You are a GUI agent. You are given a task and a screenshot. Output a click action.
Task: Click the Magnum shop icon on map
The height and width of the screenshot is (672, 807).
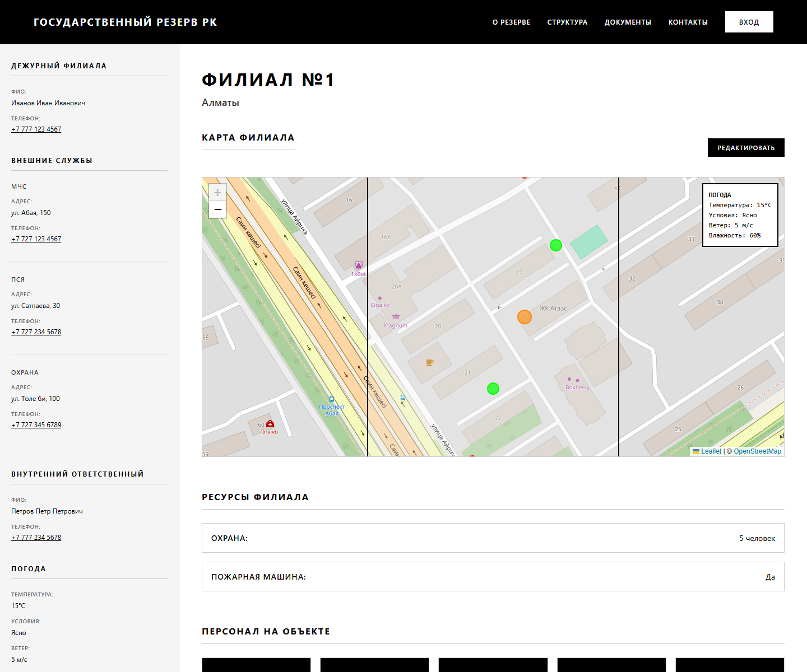(x=396, y=317)
